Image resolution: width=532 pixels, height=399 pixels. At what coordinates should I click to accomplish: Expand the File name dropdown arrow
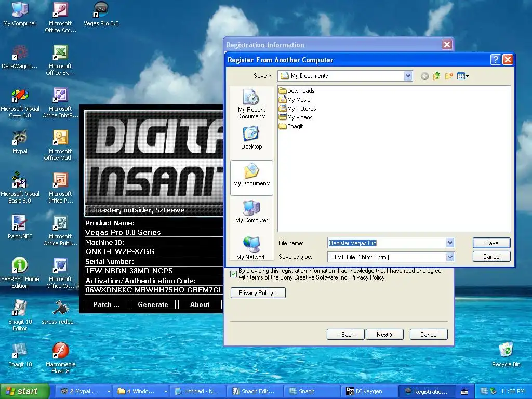tap(450, 243)
